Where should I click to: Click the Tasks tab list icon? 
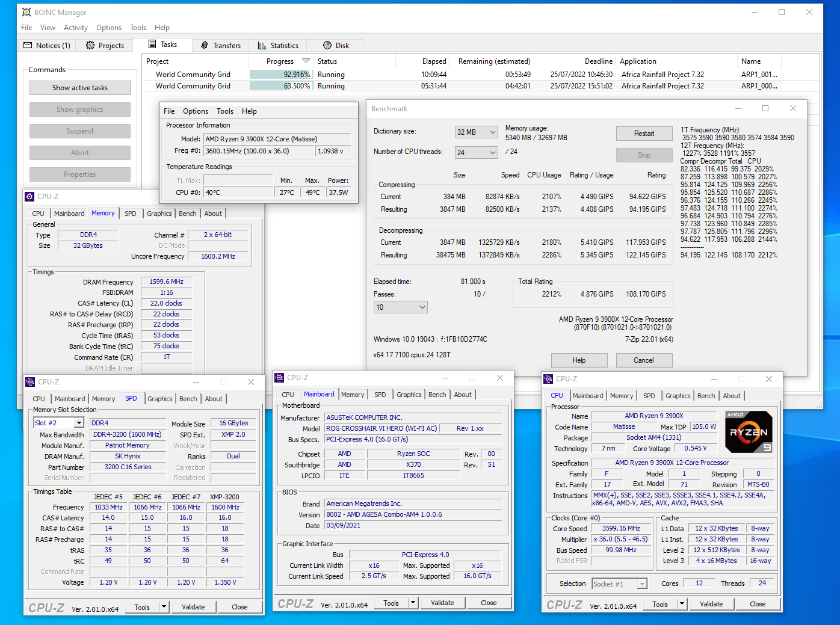pos(153,45)
